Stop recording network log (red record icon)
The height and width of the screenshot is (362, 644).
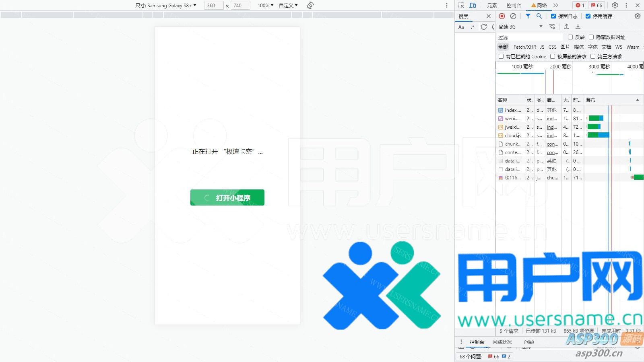(x=502, y=16)
